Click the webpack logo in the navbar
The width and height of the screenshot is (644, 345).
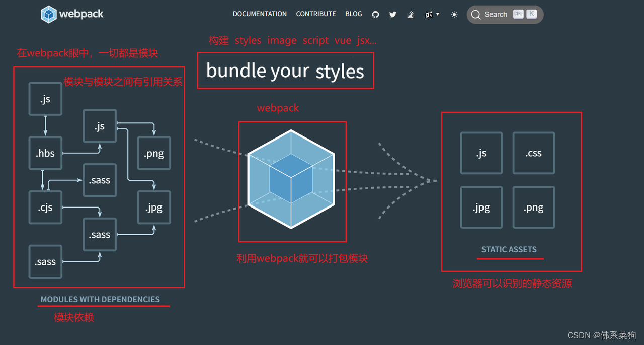tap(72, 14)
